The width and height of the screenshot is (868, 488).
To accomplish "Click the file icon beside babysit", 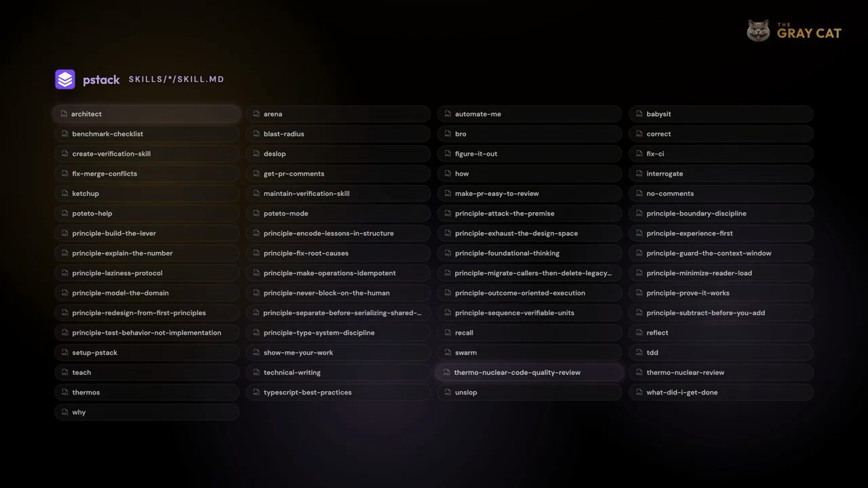I will tap(639, 114).
